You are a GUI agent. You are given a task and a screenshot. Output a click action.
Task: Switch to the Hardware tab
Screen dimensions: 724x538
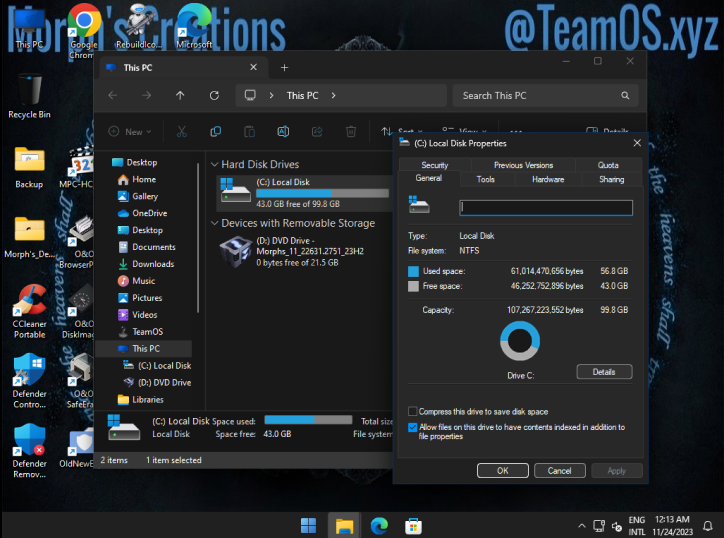[548, 179]
